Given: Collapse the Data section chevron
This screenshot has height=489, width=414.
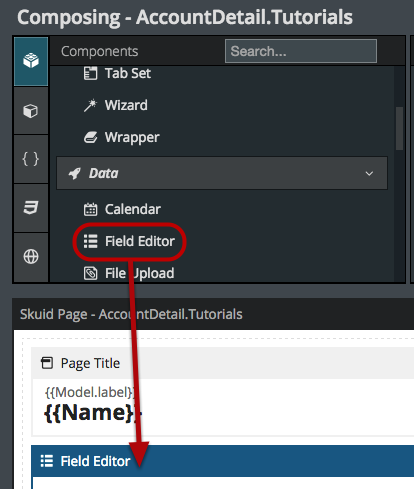Looking at the screenshot, I should click(369, 173).
